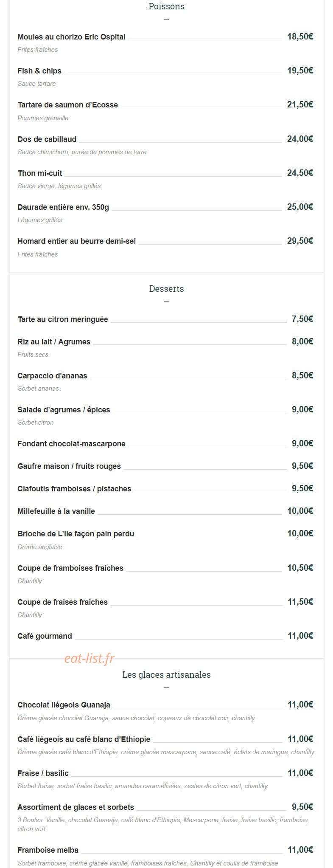Click the Les glaces artisanales heading

point(166,675)
